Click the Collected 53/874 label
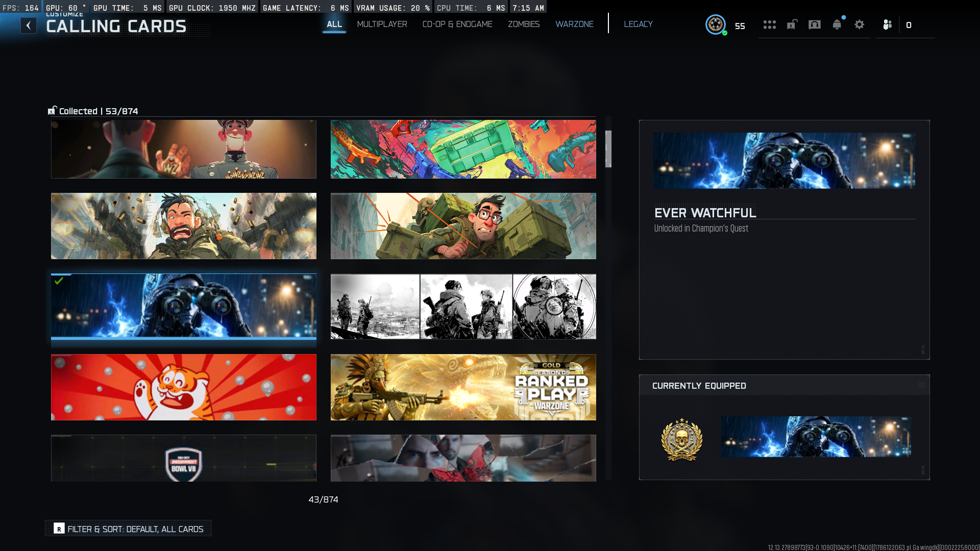This screenshot has width=980, height=551. pyautogui.click(x=99, y=111)
